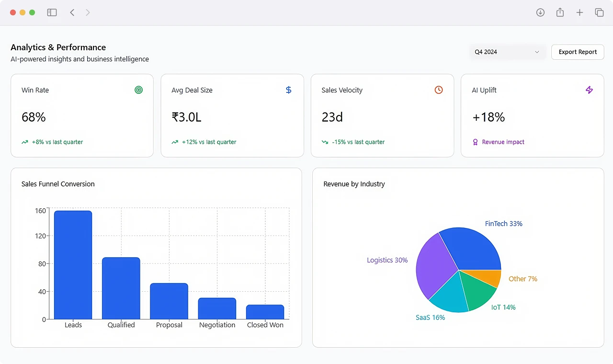Click the 'Logistics 30%' label
Screen dimensions: 613x364
[x=387, y=260]
